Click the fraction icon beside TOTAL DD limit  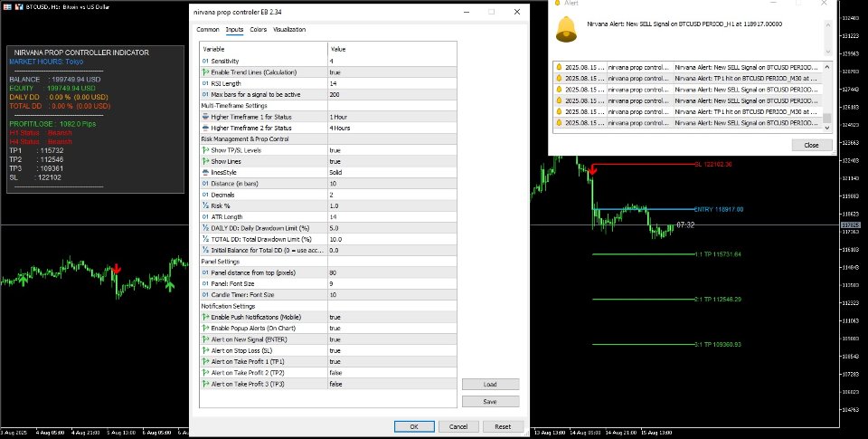click(205, 240)
